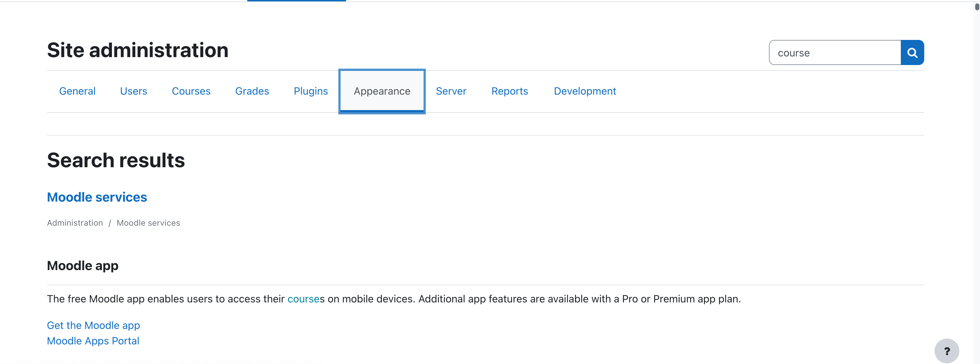Go to the Grades tab
The image size is (980, 364).
coord(252,91)
